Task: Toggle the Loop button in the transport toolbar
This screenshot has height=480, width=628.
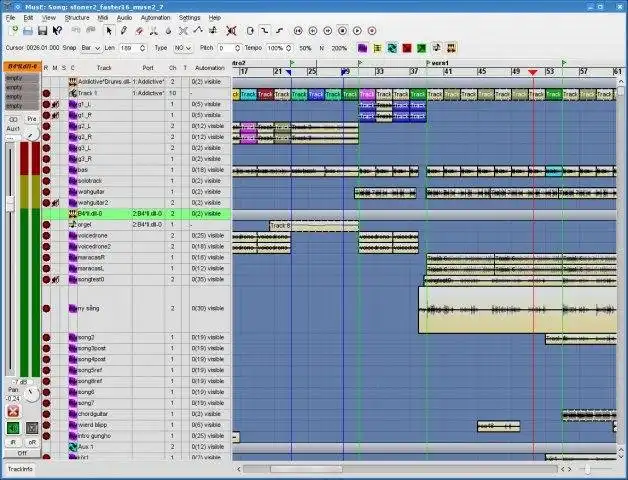Action: tap(250, 31)
